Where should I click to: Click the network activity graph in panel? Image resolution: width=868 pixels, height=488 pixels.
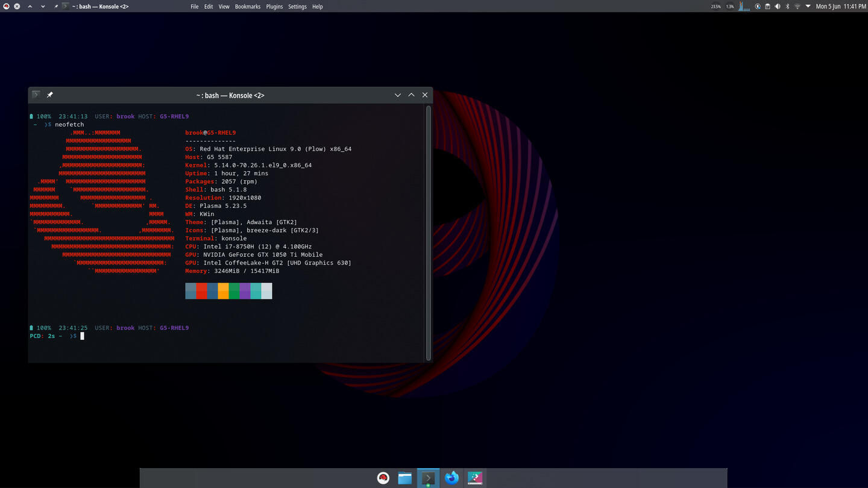click(744, 6)
